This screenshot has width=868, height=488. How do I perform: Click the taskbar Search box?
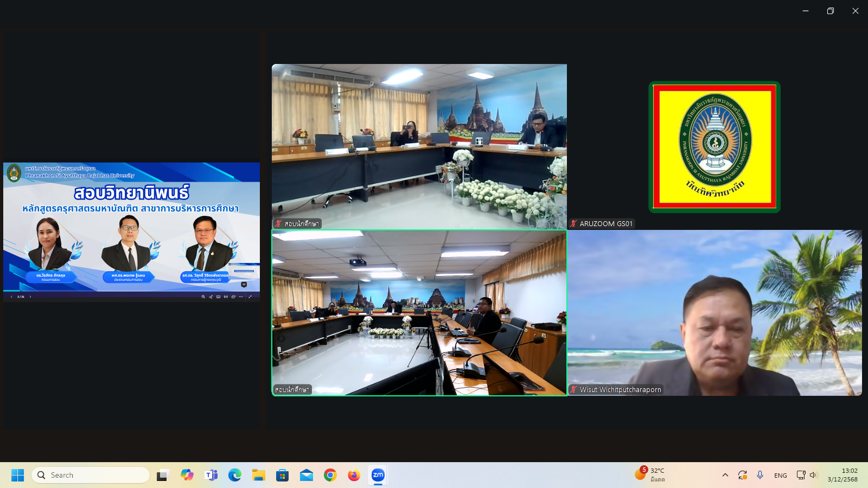pos(91,475)
